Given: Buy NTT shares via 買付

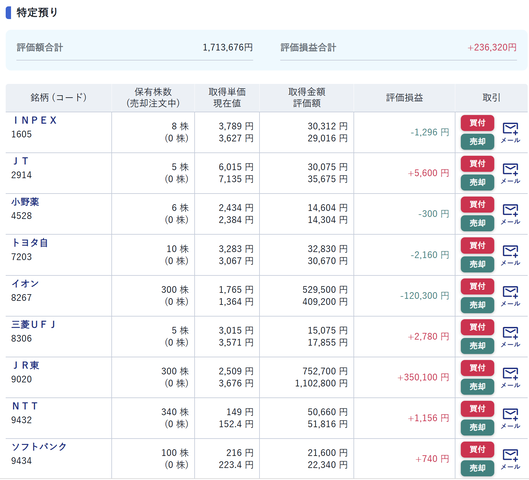Looking at the screenshot, I should [x=477, y=409].
